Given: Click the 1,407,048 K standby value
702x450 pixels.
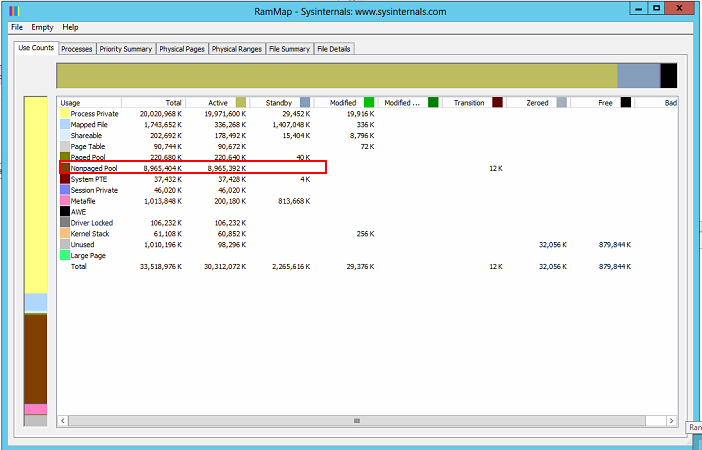Looking at the screenshot, I should tap(291, 124).
